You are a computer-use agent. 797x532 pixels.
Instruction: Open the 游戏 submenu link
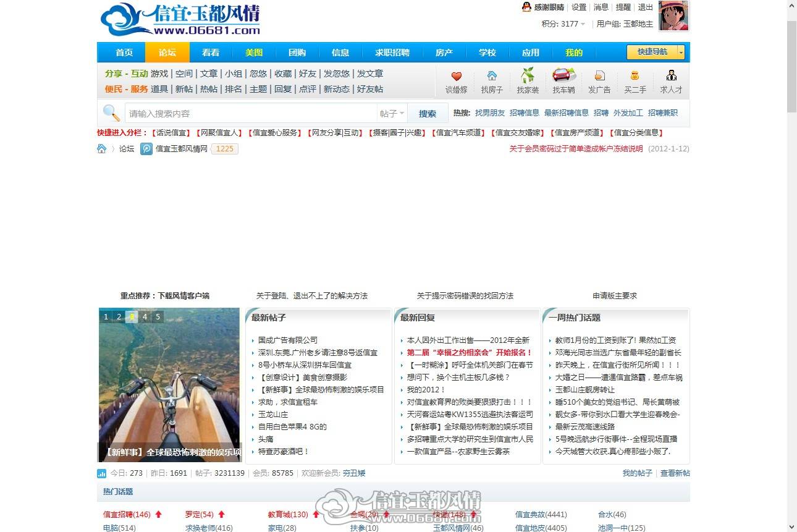click(x=159, y=74)
